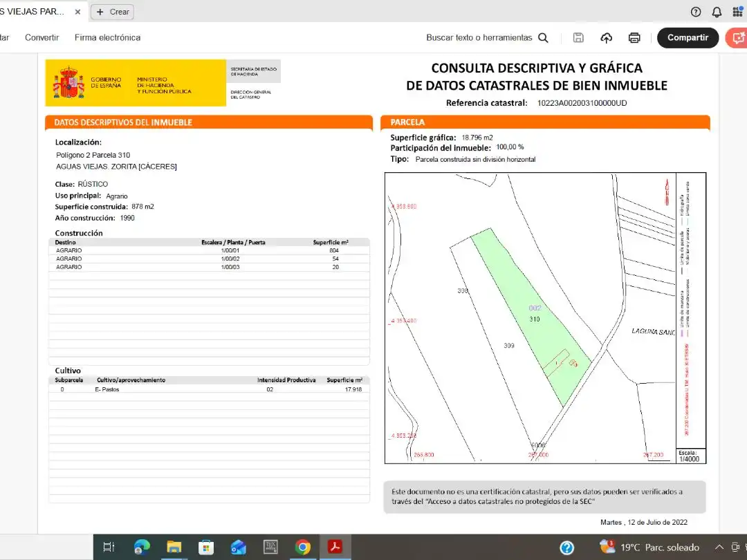Open the notifications bell
Viewport: 747px width, 560px height.
coord(717,12)
